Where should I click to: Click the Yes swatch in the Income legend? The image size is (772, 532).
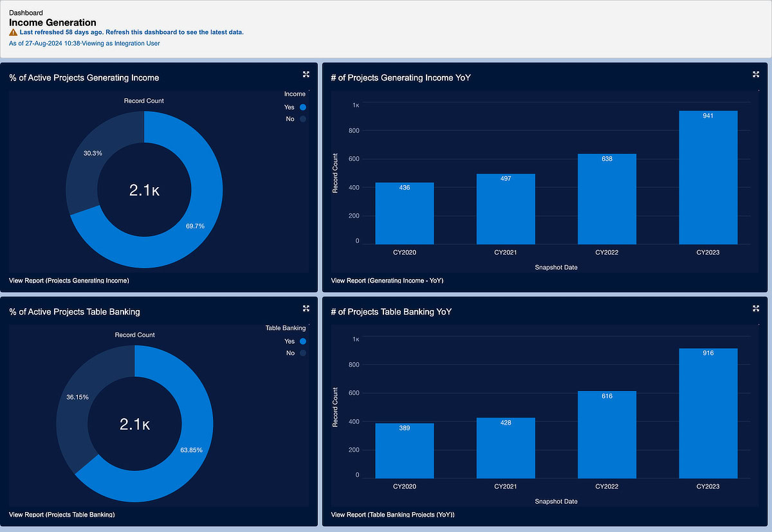pos(302,107)
